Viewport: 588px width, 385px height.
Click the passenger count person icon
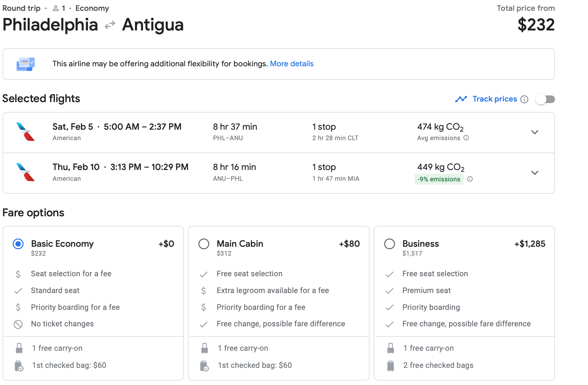[56, 9]
